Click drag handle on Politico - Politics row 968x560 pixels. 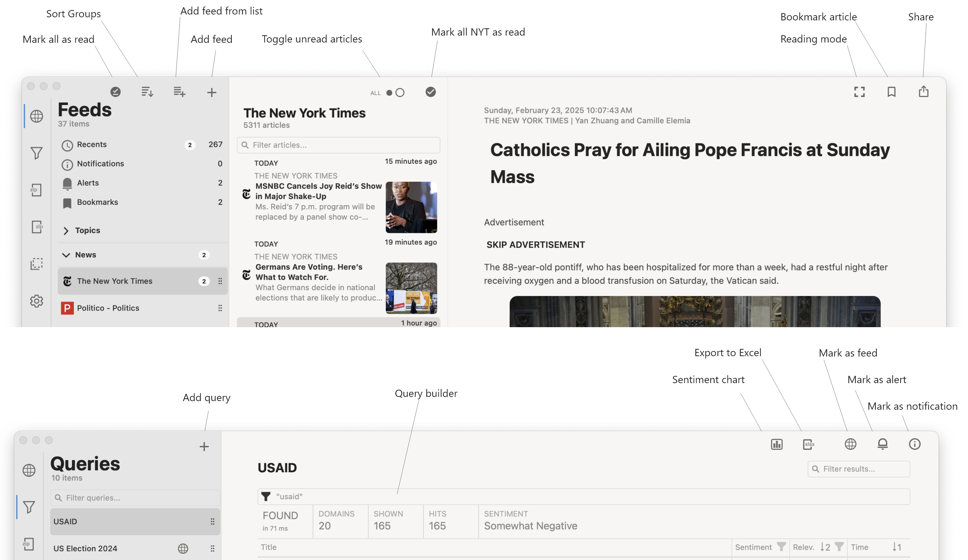click(x=220, y=308)
